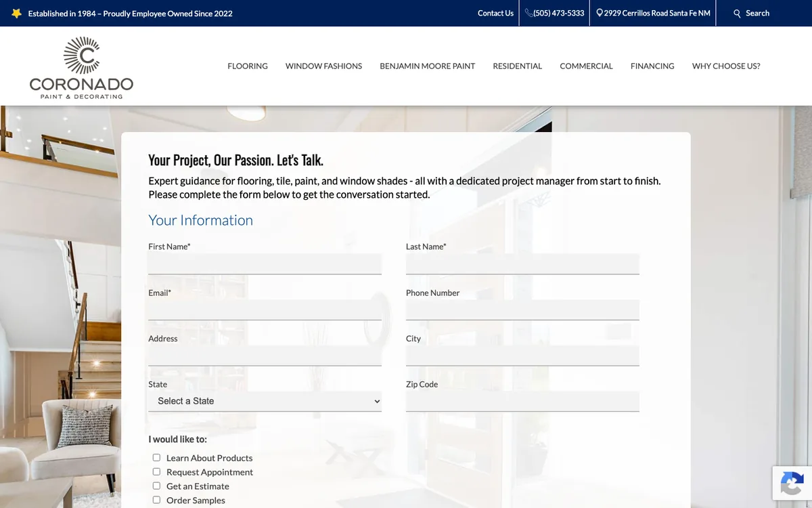Open the Why Choose Us? menu
Screen dimensions: 812x508
coord(726,66)
